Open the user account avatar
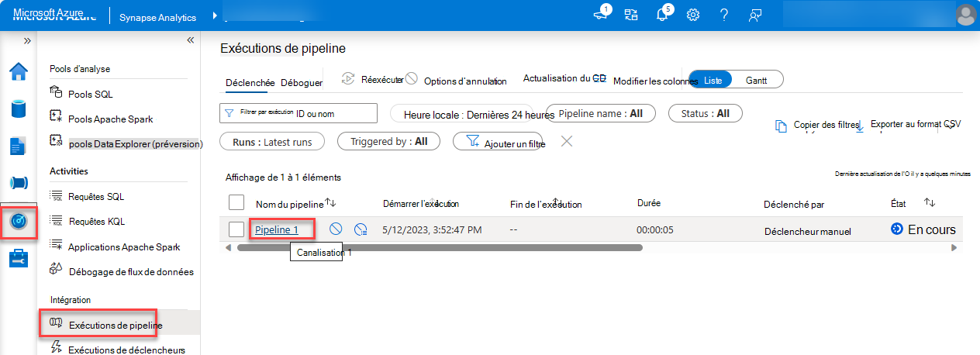 click(x=966, y=15)
